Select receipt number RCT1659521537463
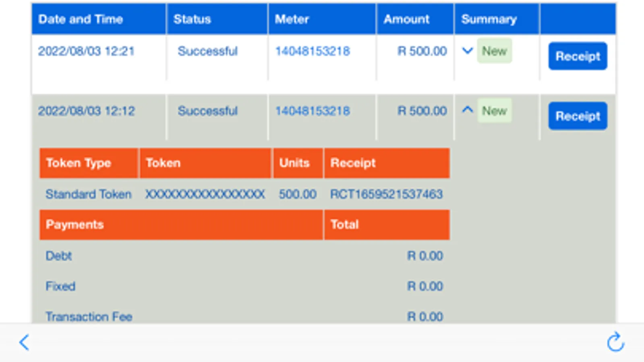This screenshot has width=644, height=362. tap(386, 194)
